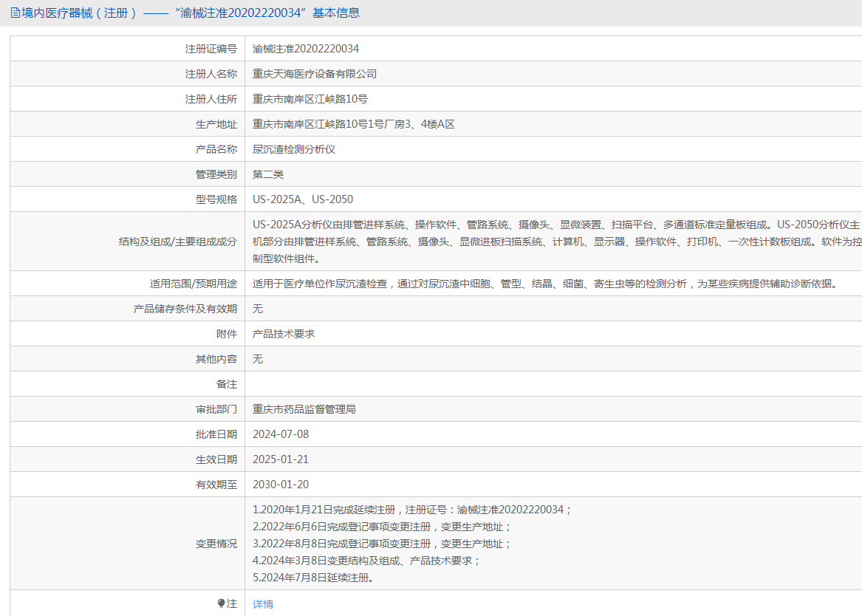862x616 pixels.
Task: Click the approving department 重庆市药品监督管理局
Action: click(x=304, y=409)
